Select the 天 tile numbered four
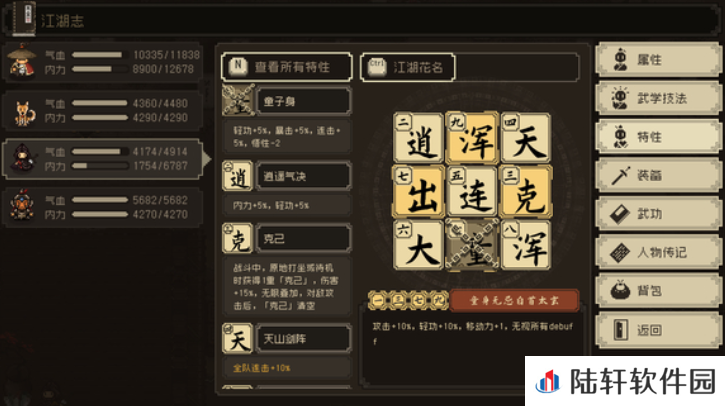This screenshot has width=725, height=406. (x=526, y=138)
